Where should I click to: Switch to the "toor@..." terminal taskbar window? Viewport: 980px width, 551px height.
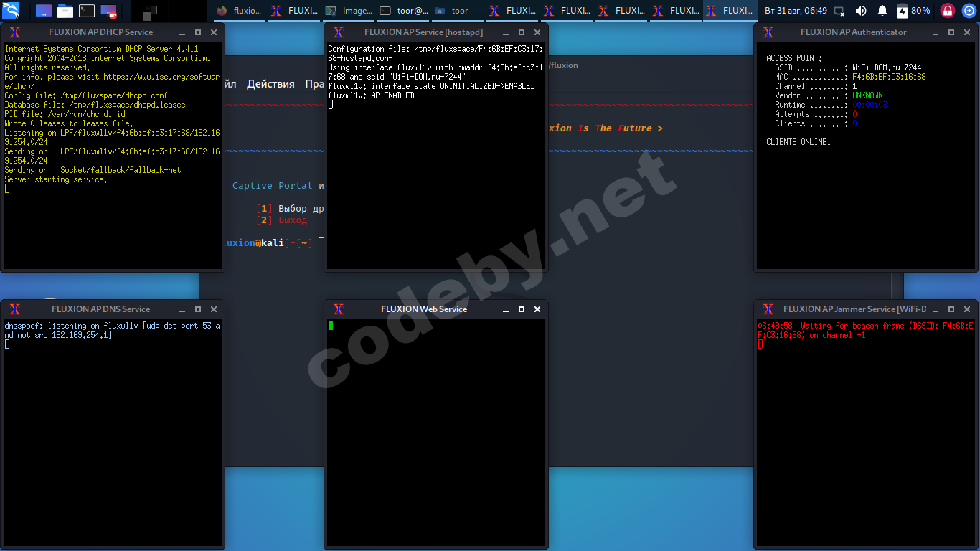click(x=403, y=11)
